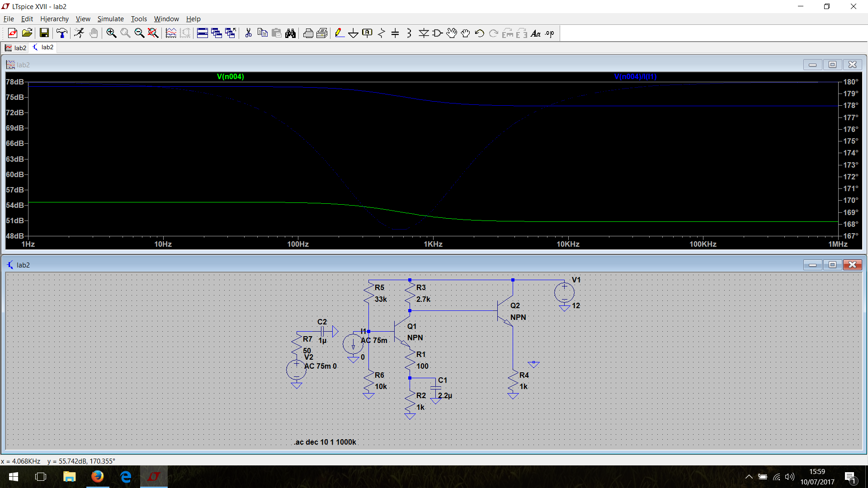Click the Save floppy disk icon
Image resolution: width=868 pixels, height=488 pixels.
[44, 33]
